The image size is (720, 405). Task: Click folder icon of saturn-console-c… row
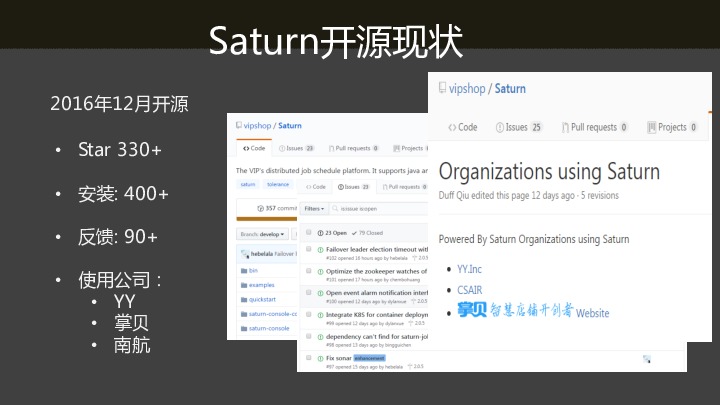click(244, 314)
